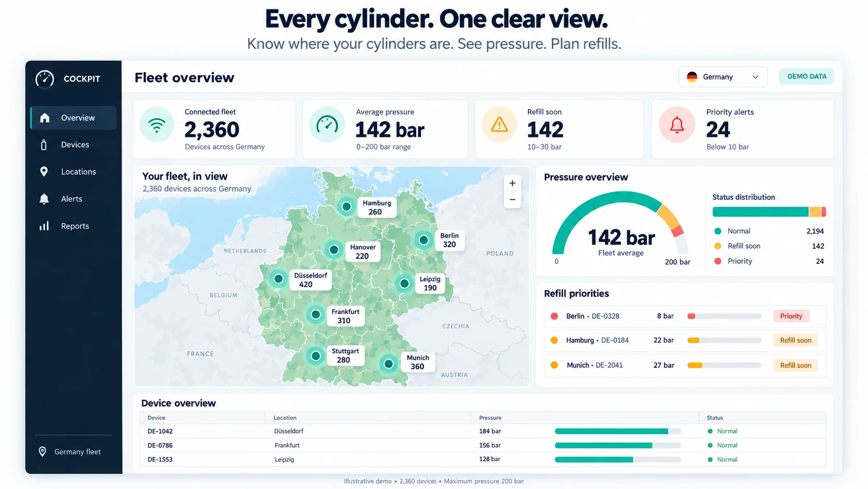Select the Düsseldorf map marker

coord(278,279)
